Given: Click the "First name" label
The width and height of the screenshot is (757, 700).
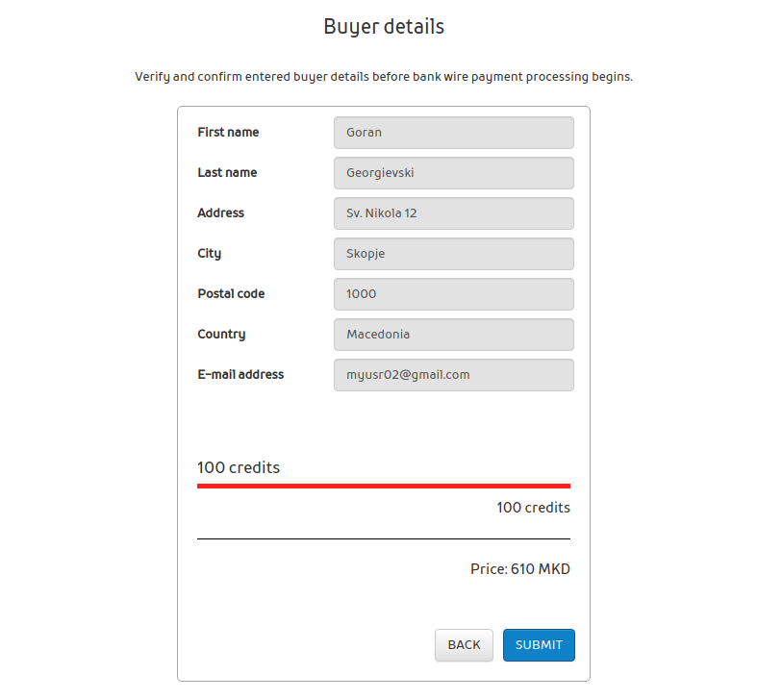Looking at the screenshot, I should tap(228, 133).
